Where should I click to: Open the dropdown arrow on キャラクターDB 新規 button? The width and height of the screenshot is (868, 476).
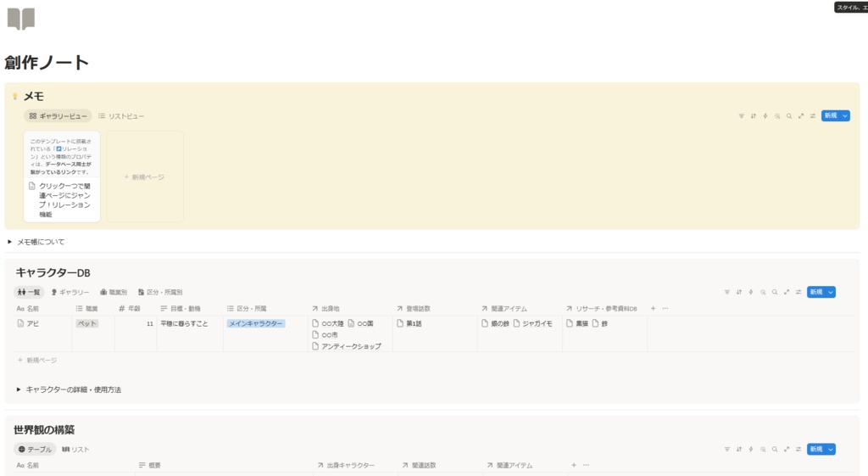831,292
